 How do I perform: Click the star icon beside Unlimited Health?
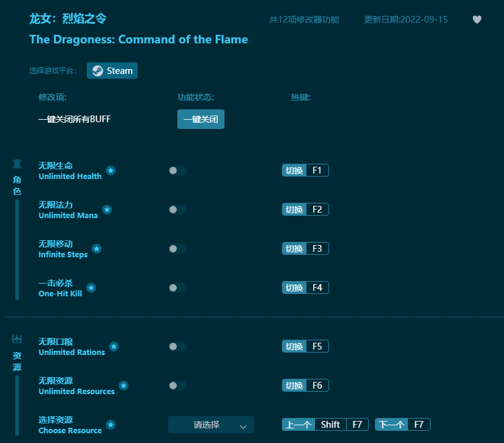[111, 170]
